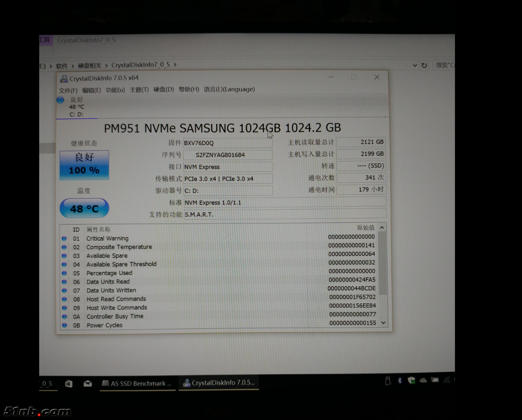Click the power on count 341 次
522x420 pixels.
coord(361,177)
